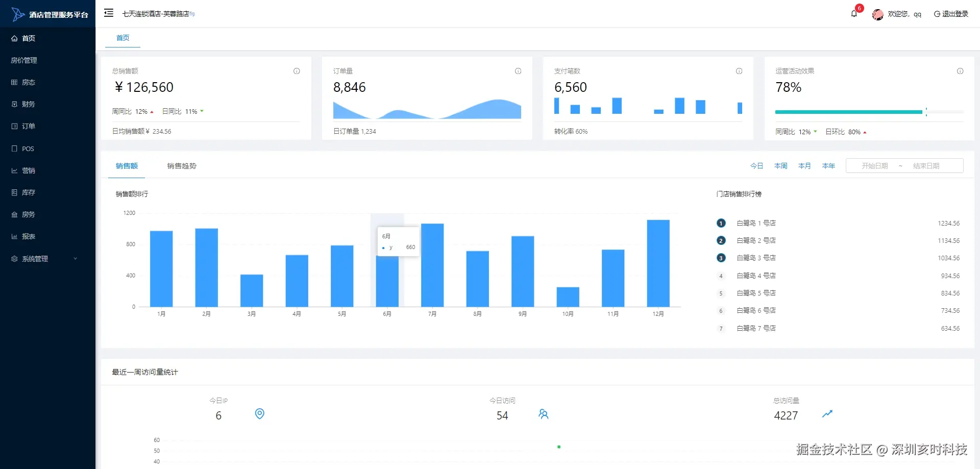This screenshot has height=469, width=980.
Task: Open POS sidebar item
Action: click(x=48, y=149)
